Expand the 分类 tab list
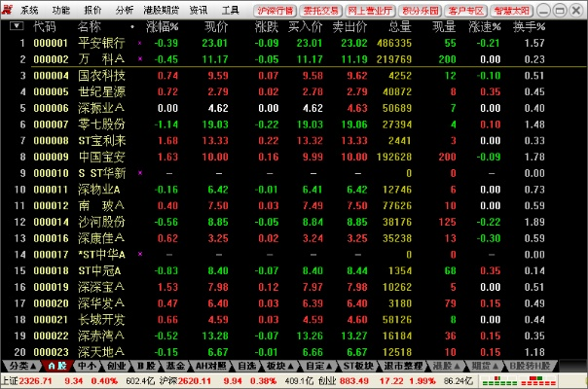This screenshot has width=588, height=389. coord(21,366)
